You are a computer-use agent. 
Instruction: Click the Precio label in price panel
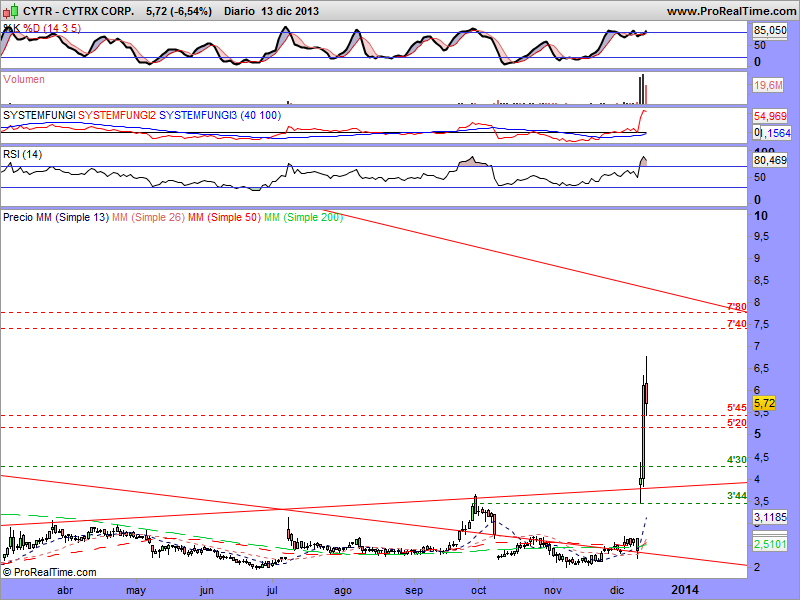18,217
